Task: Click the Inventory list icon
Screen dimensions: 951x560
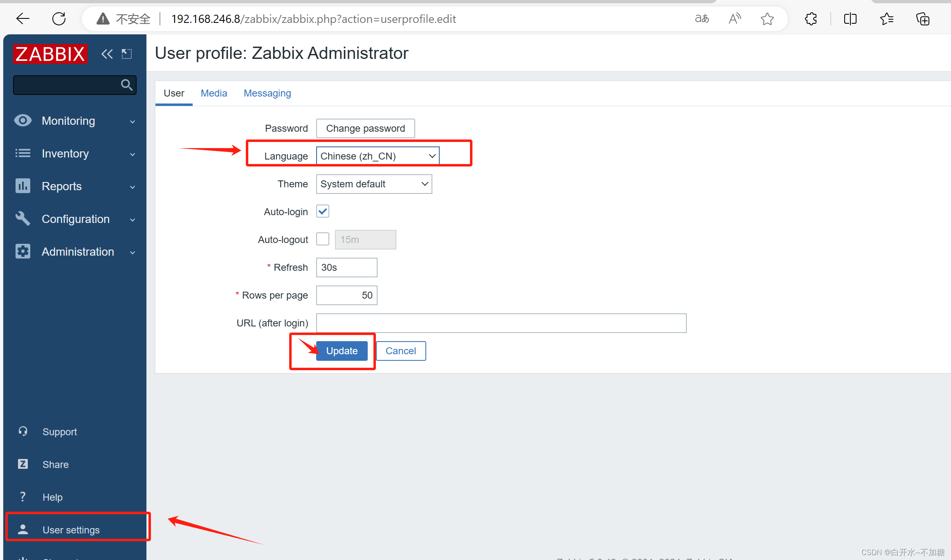Action: tap(23, 153)
